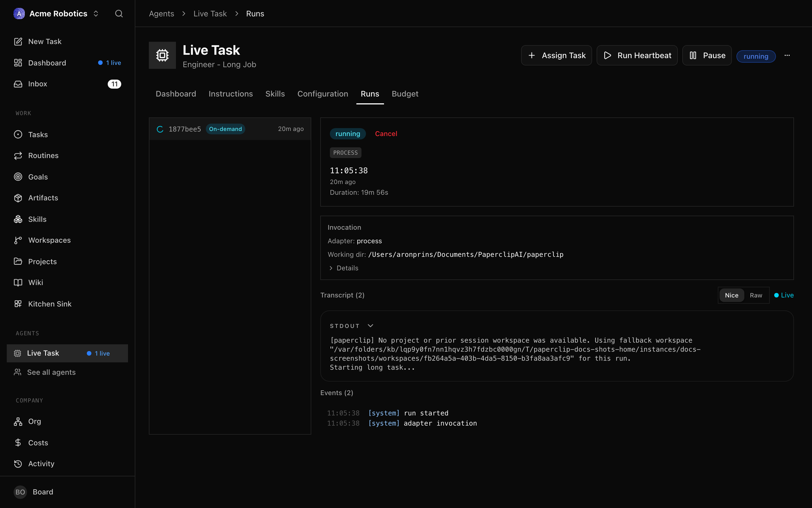Click the 'Events (2)' heading
812x508 pixels.
337,393
